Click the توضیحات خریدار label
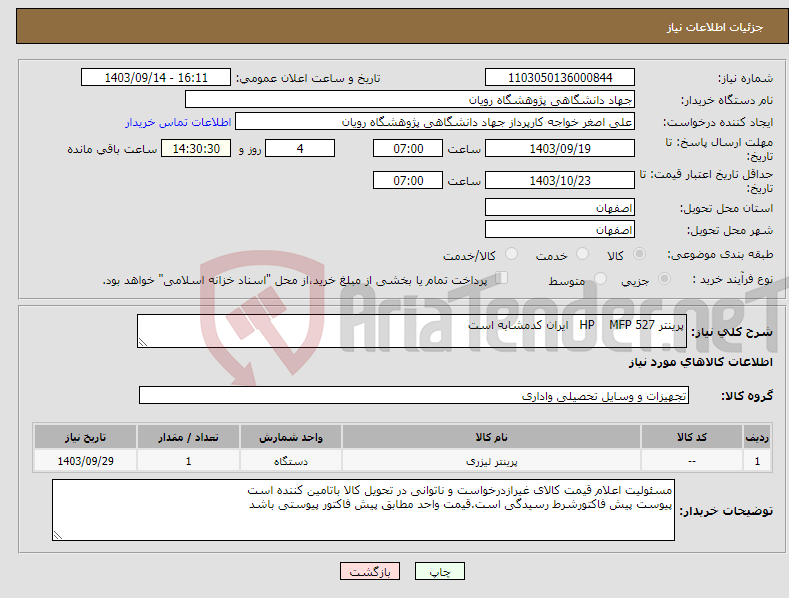This screenshot has width=789, height=598. [726, 511]
